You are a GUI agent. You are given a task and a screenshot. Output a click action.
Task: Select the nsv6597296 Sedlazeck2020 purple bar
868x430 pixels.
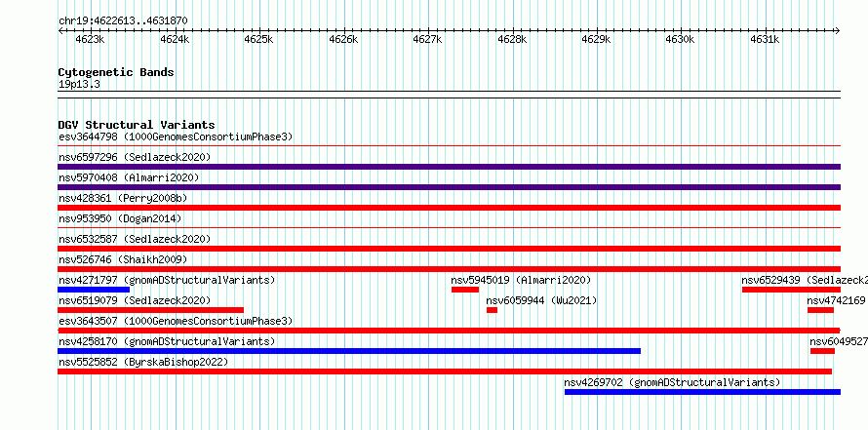[x=449, y=167]
